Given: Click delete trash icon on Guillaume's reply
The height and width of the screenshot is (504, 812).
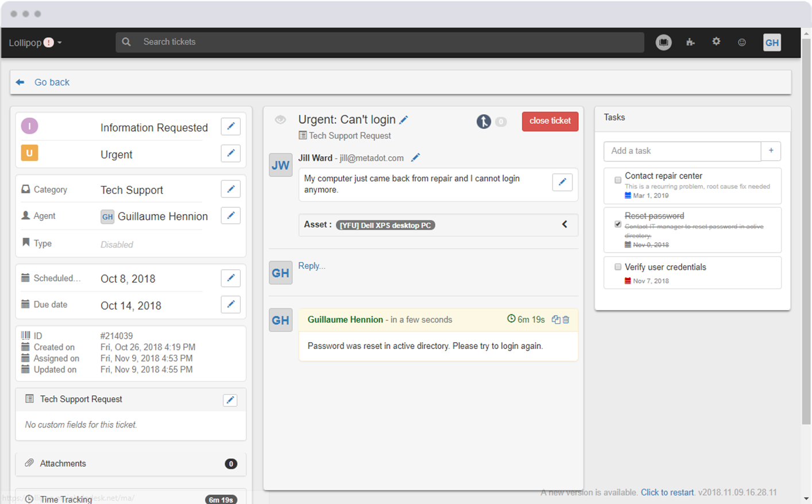Looking at the screenshot, I should pos(566,320).
